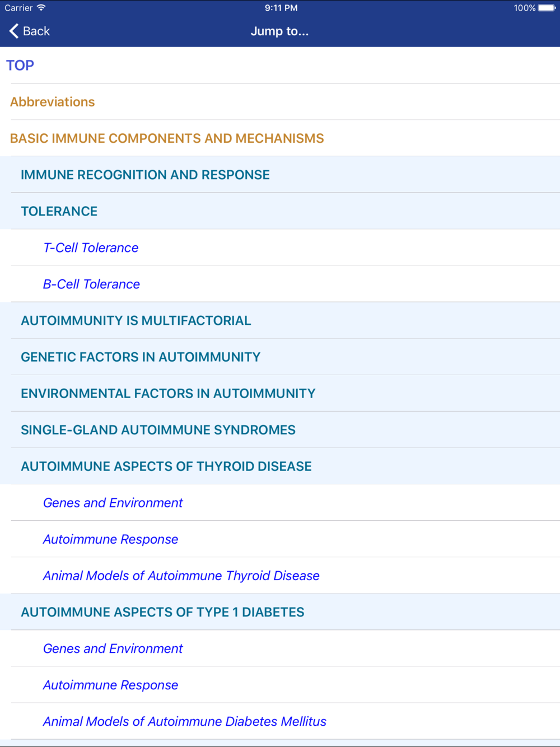This screenshot has height=747, width=560.
Task: Go to Environmental Factors in Autoimmunity
Action: (x=280, y=393)
